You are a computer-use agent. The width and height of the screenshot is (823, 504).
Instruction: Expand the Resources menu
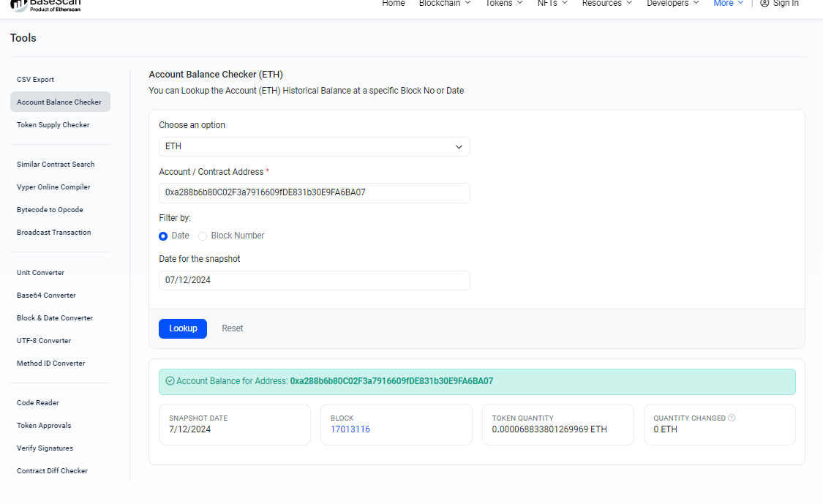point(606,3)
